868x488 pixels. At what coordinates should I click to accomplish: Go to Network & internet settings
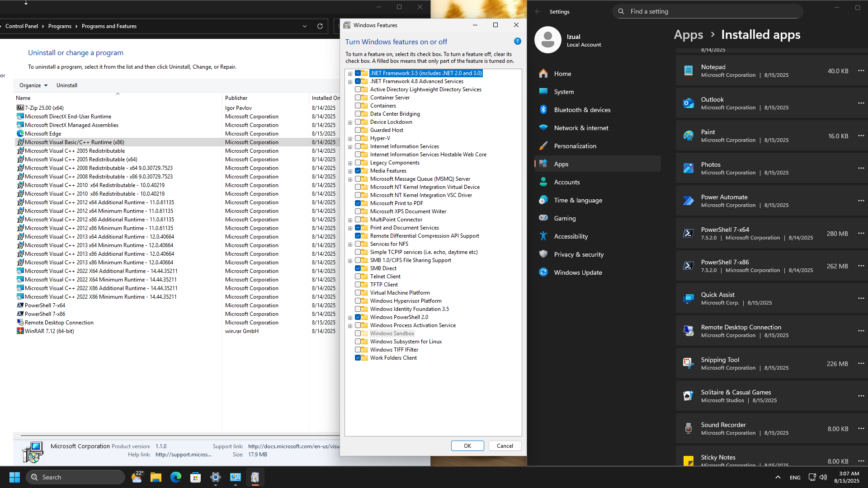click(x=598, y=128)
